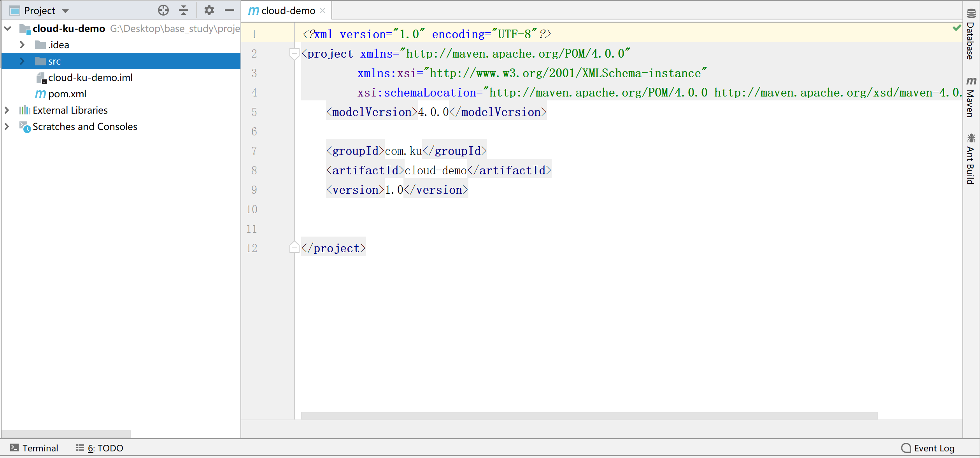Open the Database tool window

(x=971, y=34)
